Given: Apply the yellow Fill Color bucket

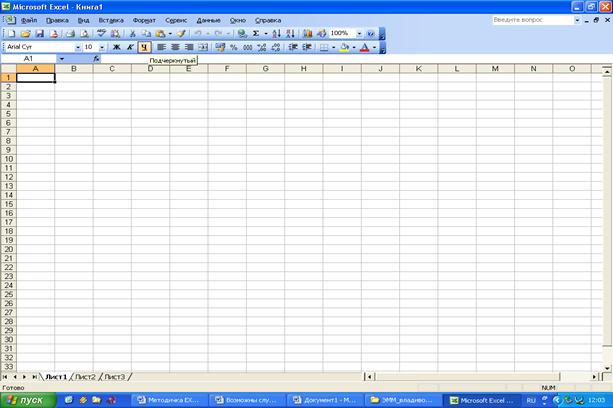Looking at the screenshot, I should pyautogui.click(x=344, y=47).
